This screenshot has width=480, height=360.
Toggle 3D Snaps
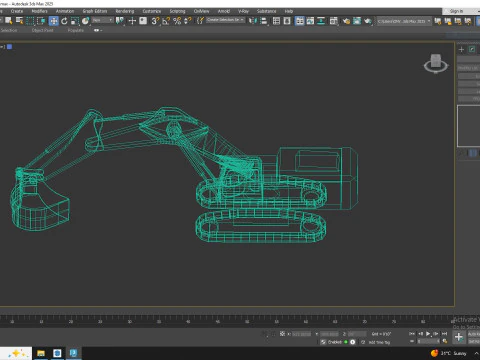click(155, 21)
